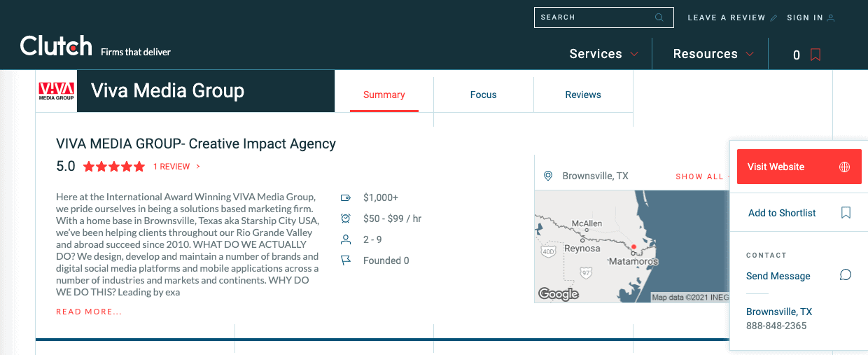The image size is (868, 355).
Task: Expand the Services dropdown menu
Action: [603, 54]
